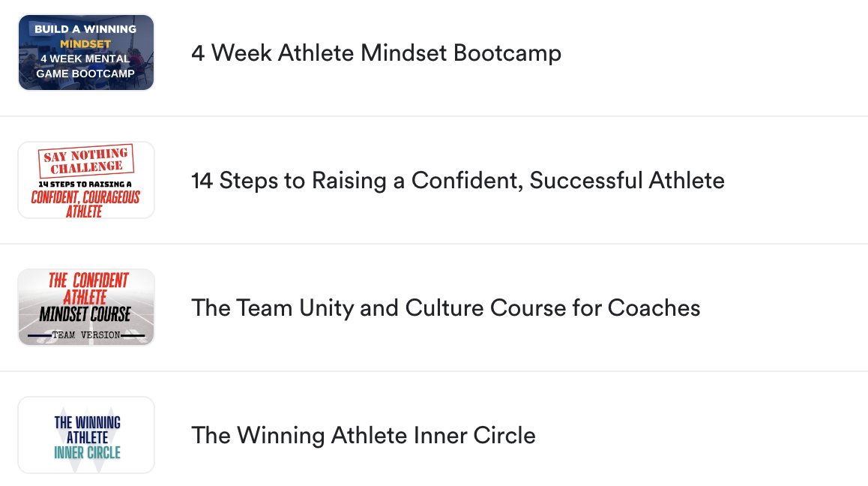Screen dimensions: 868x486
Task: Click the navy THE WINNING ATHLETE logo text
Action: [x=87, y=430]
